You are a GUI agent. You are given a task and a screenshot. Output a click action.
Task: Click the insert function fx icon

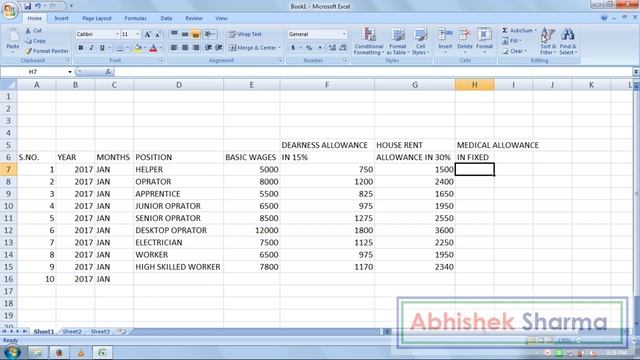tap(108, 72)
